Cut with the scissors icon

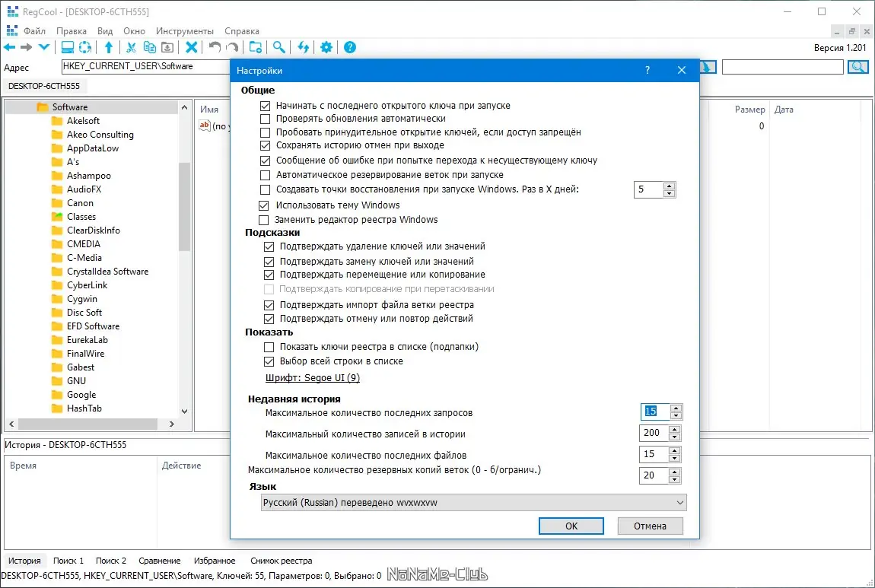[x=131, y=47]
